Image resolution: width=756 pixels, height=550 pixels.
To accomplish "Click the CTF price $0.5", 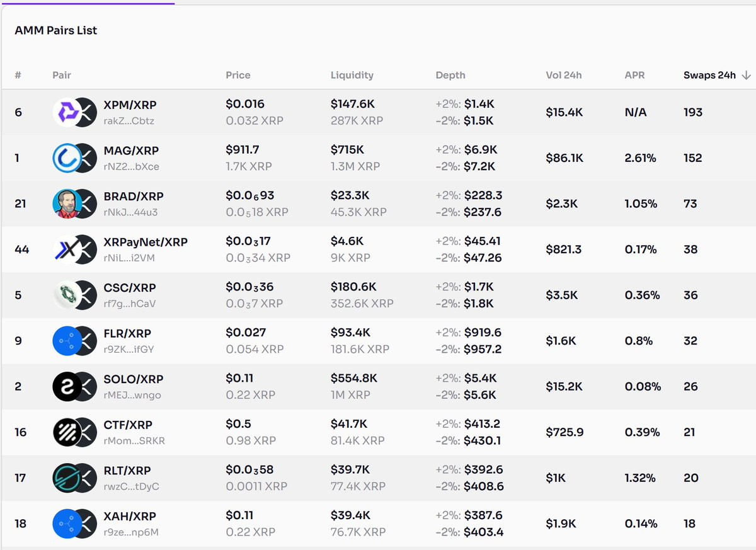I will pos(238,423).
